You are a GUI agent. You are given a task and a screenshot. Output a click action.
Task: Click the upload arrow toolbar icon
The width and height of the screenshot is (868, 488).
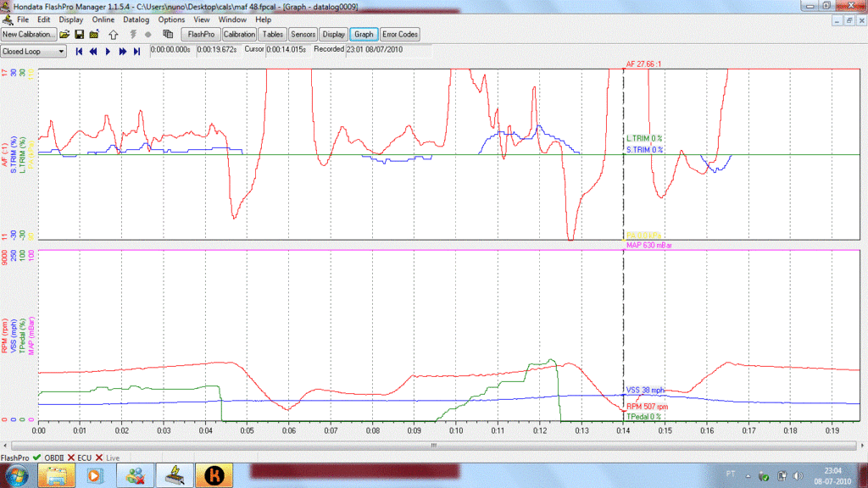point(112,35)
